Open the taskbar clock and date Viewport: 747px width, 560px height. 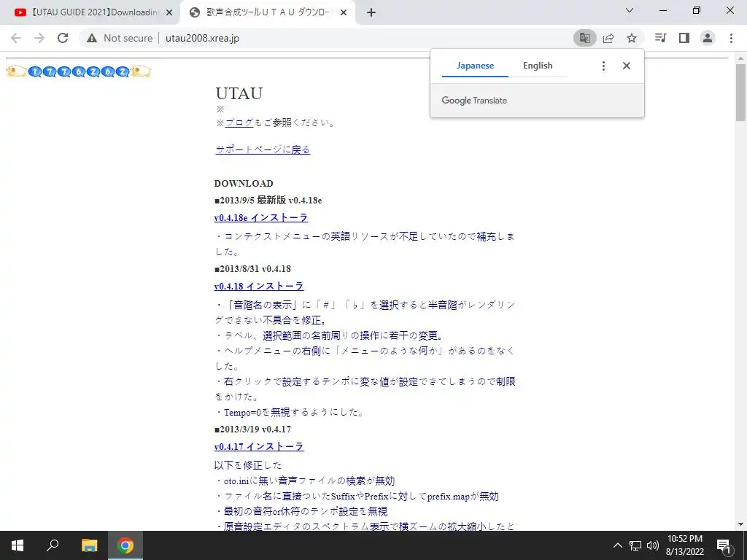pos(684,545)
